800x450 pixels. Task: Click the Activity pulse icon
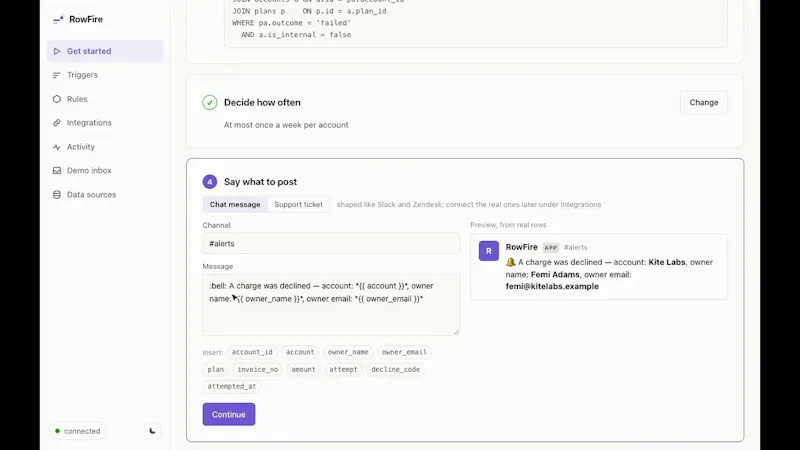point(57,147)
